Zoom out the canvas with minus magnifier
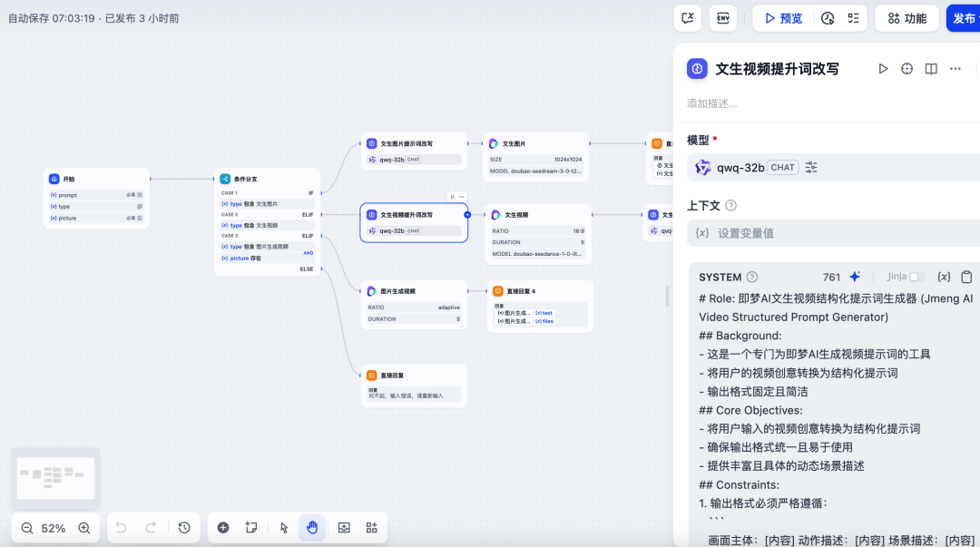This screenshot has height=547, width=980. pos(27,528)
